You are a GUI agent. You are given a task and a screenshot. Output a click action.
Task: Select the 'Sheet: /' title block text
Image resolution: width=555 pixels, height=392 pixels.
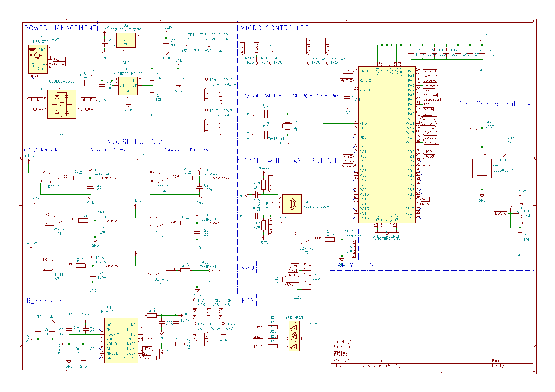pyautogui.click(x=342, y=342)
